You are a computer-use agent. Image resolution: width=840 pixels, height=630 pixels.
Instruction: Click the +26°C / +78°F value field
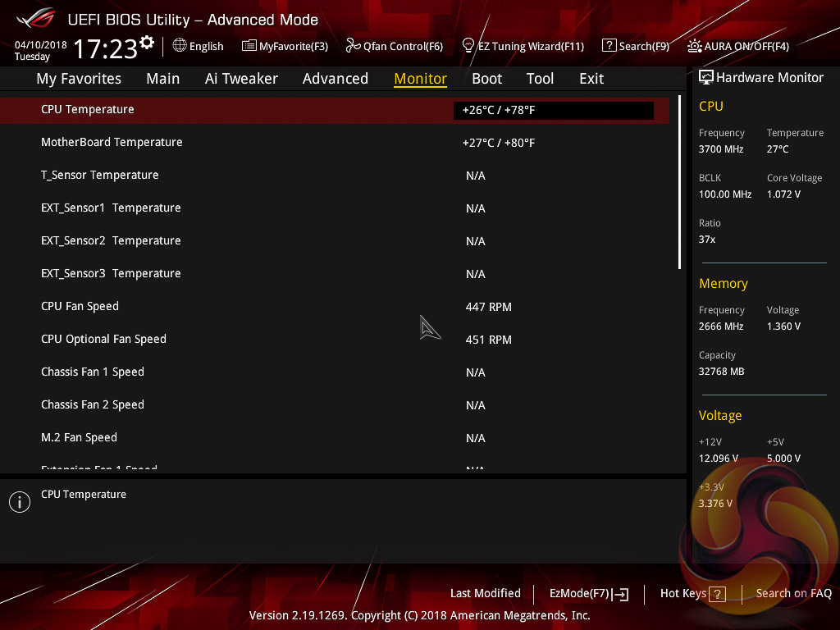pyautogui.click(x=554, y=111)
